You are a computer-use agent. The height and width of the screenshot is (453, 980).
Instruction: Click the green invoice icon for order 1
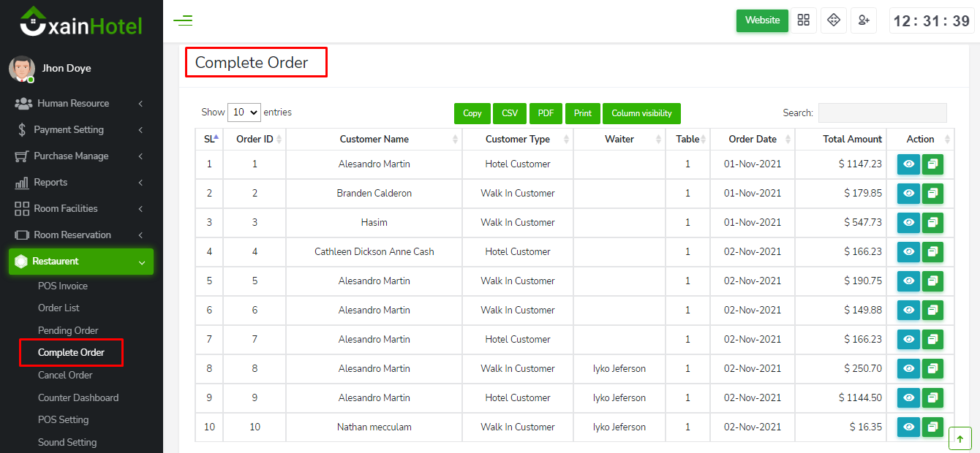pyautogui.click(x=932, y=164)
